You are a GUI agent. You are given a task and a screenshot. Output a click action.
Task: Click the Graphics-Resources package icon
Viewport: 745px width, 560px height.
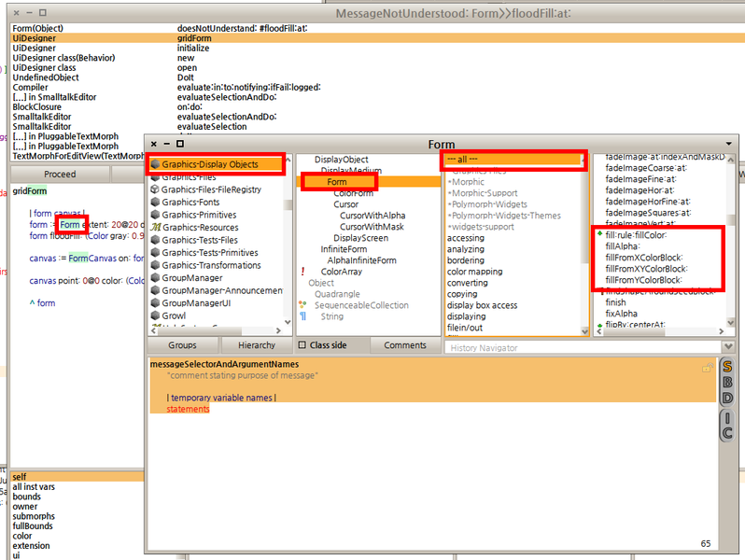[155, 228]
